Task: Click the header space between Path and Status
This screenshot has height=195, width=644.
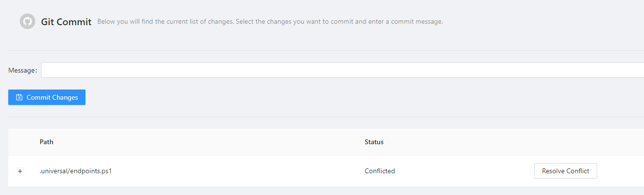Action: [208, 142]
